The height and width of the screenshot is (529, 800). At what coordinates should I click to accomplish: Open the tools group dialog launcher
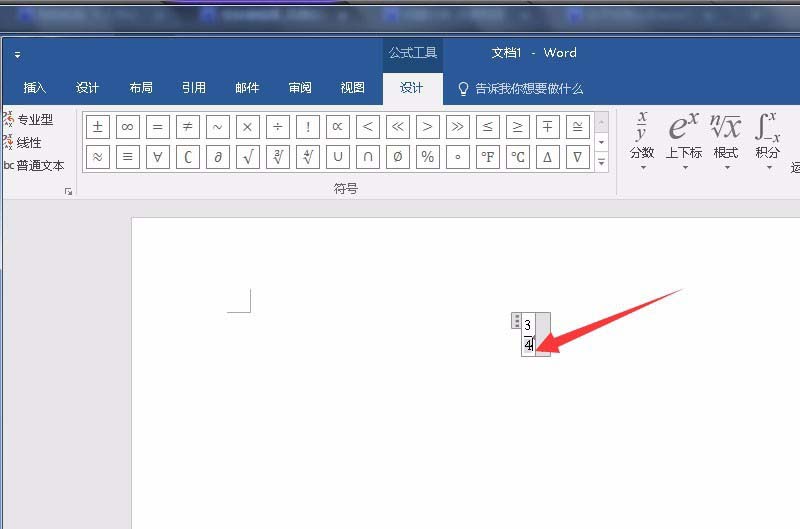coord(68,191)
